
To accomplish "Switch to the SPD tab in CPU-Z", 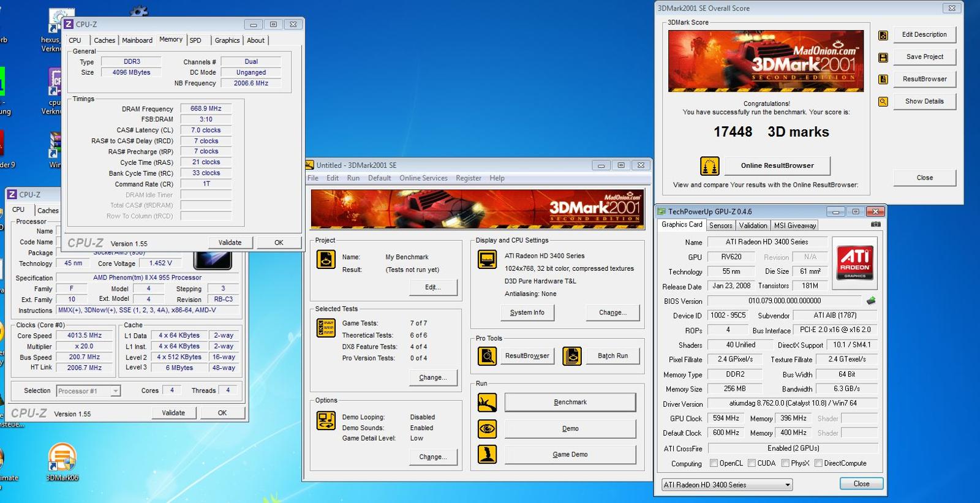I will pos(195,40).
